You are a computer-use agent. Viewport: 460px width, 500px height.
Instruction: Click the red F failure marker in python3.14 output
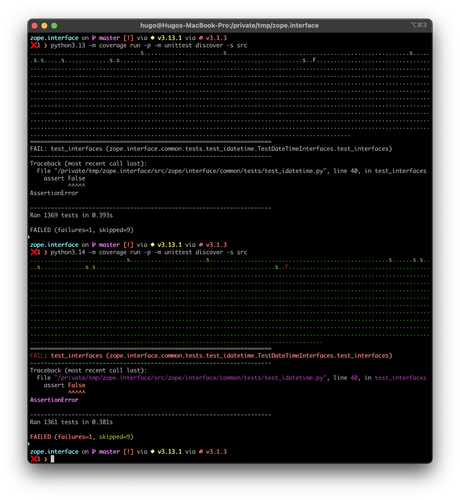click(286, 267)
